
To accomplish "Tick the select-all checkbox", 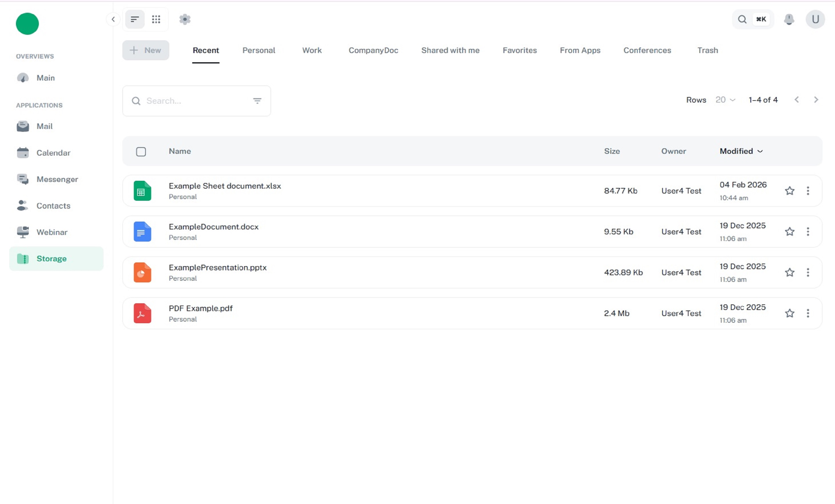I will (141, 152).
